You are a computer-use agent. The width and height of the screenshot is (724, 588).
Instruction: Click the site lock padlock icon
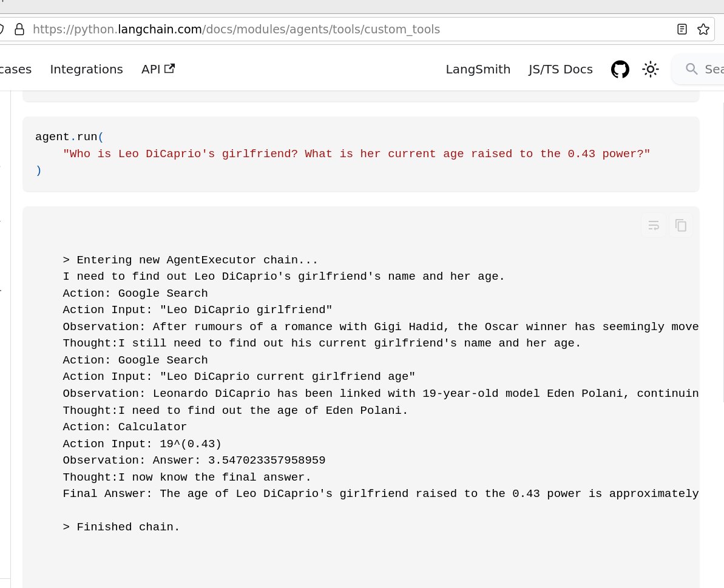[x=19, y=30]
